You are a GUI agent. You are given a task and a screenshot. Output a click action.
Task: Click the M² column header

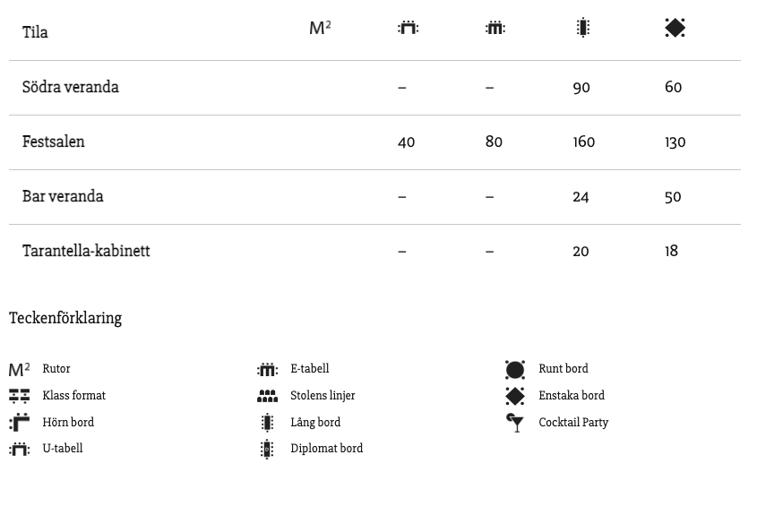[320, 28]
